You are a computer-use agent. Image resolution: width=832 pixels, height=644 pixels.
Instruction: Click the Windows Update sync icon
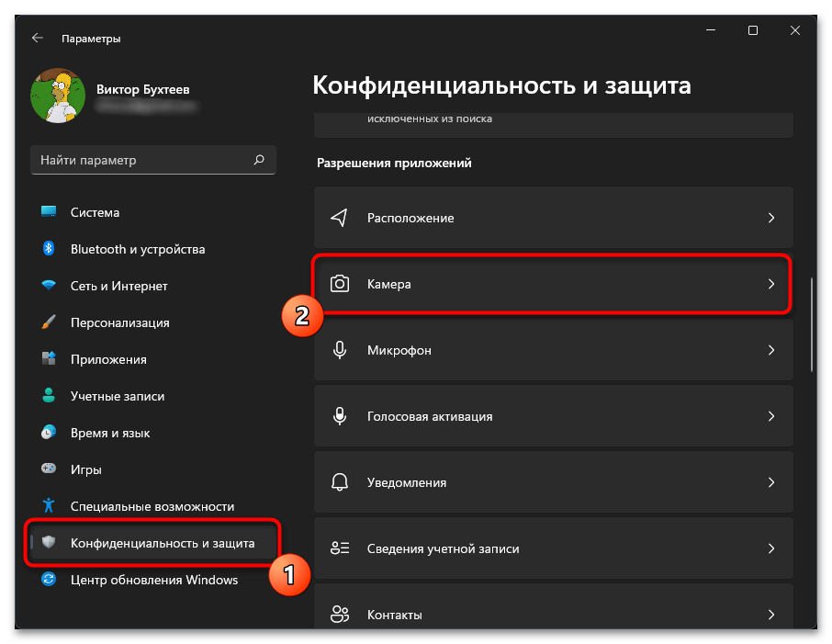(50, 580)
